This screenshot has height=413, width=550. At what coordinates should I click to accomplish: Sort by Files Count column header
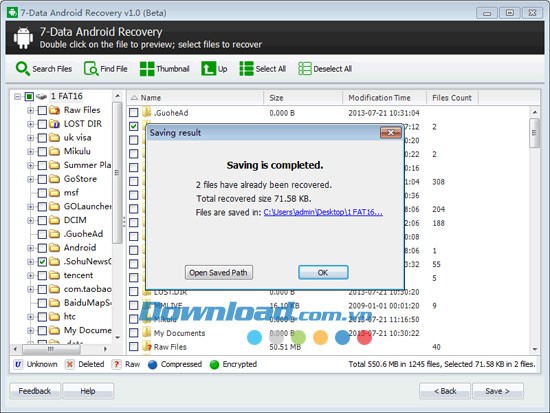[452, 98]
